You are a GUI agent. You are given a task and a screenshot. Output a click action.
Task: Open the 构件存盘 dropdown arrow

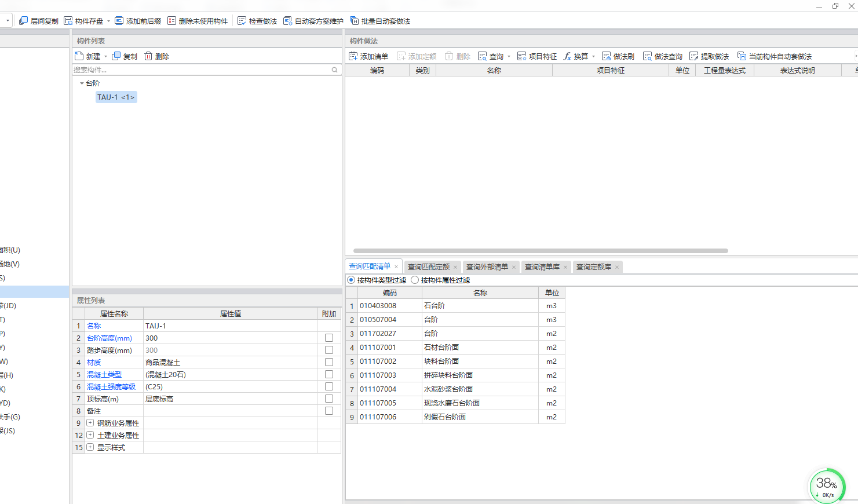tap(108, 21)
